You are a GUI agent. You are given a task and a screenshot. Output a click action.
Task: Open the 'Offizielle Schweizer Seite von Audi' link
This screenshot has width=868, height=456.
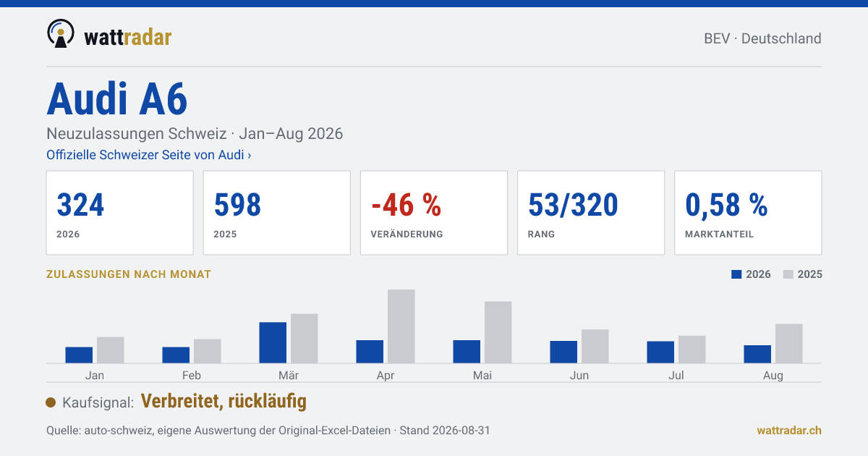[149, 155]
